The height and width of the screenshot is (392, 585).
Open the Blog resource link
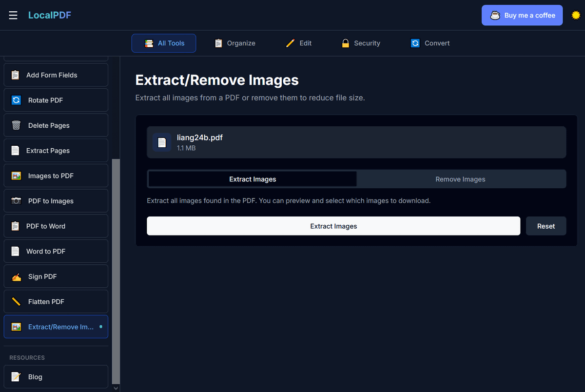(56, 377)
